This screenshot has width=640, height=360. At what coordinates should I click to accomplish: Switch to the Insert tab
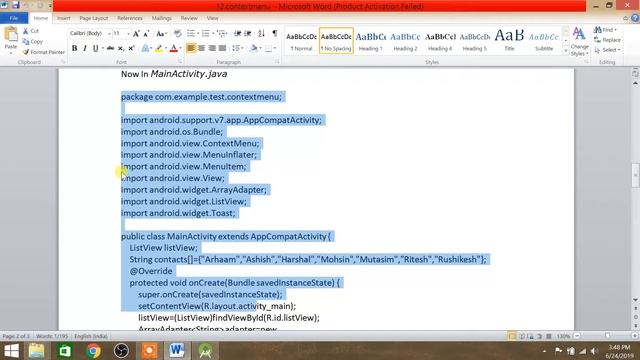[63, 18]
